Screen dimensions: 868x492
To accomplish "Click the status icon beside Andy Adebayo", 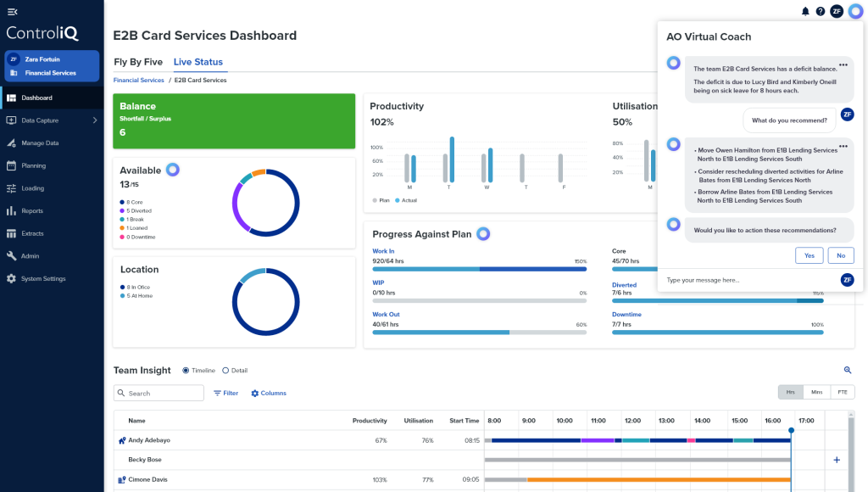I will [122, 440].
